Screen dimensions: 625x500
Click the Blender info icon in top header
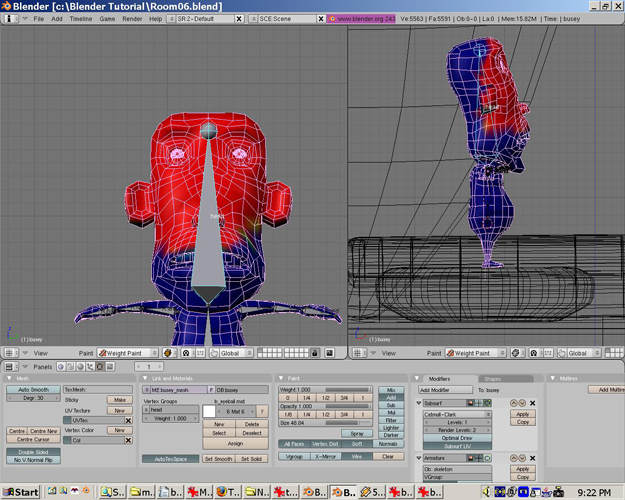click(9, 19)
